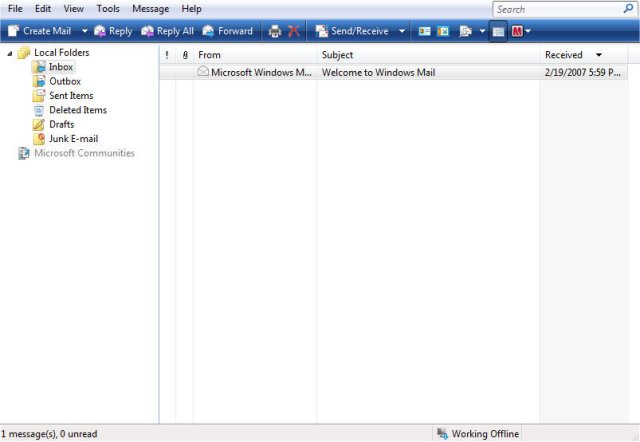Sort messages by the Subject column
Viewport: 640px width, 442px height.
(428, 55)
